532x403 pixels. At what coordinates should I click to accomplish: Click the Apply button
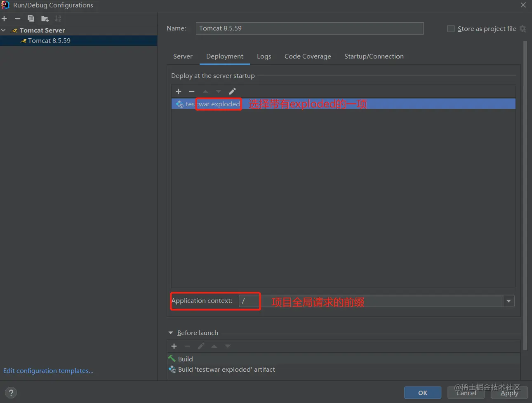point(509,393)
